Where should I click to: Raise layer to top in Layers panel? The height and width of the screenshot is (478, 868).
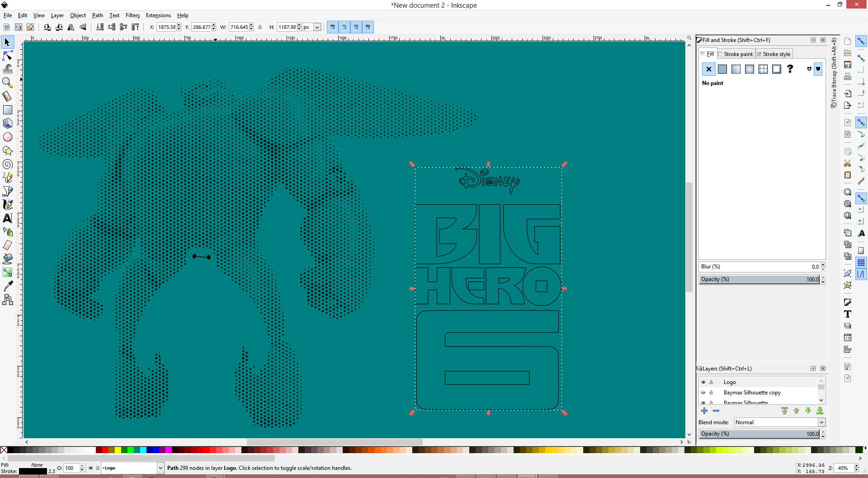[784, 411]
